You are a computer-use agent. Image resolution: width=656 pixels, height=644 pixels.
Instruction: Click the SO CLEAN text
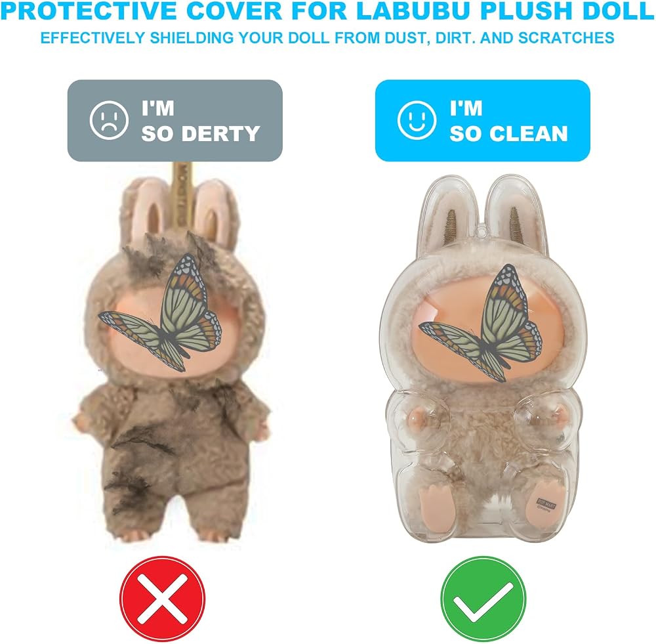pyautogui.click(x=508, y=133)
